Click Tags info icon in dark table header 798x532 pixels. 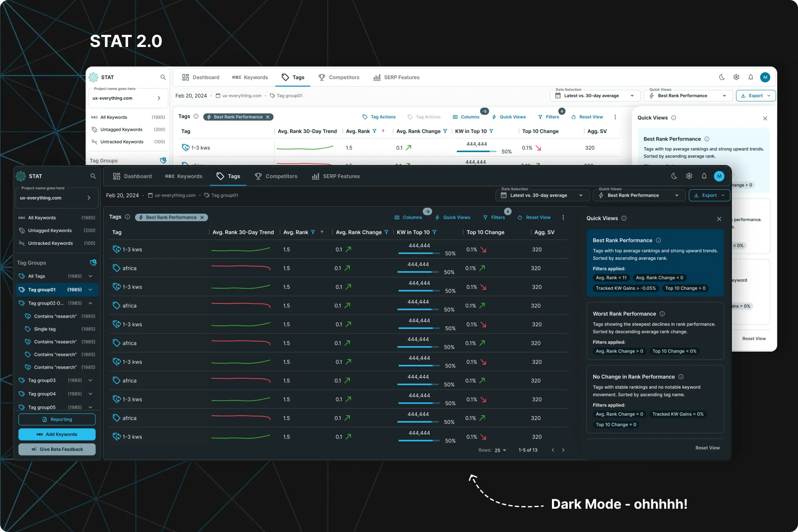click(128, 217)
